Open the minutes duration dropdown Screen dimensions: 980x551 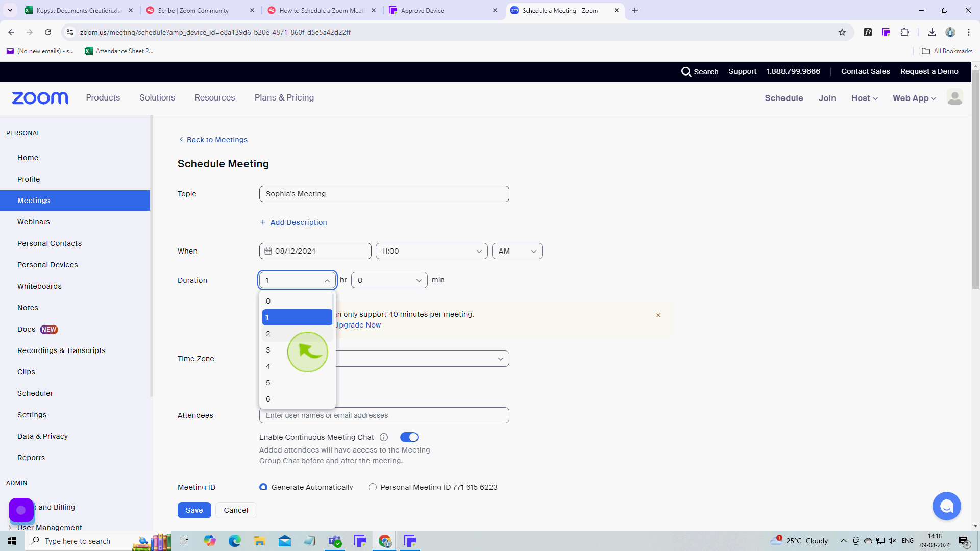(x=389, y=280)
